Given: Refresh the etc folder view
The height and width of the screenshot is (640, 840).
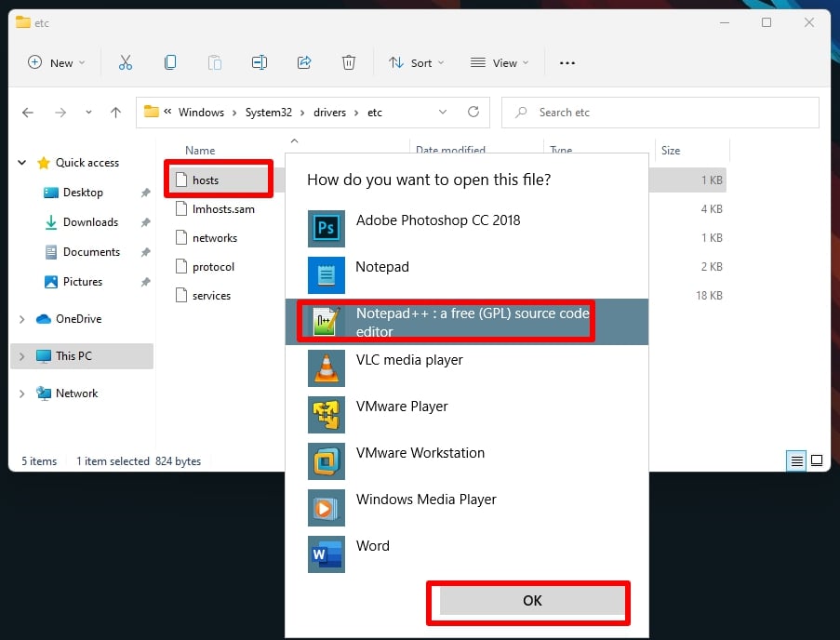Looking at the screenshot, I should tap(473, 112).
